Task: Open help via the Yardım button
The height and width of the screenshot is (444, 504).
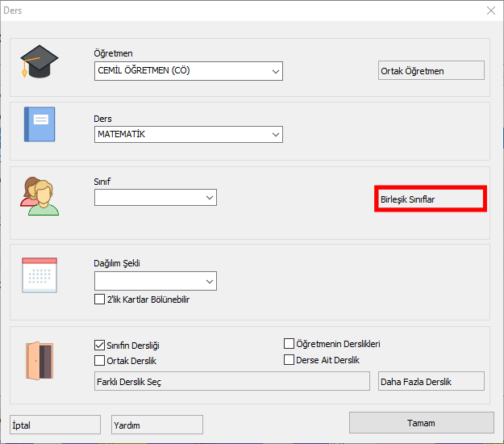Action: coord(157,425)
